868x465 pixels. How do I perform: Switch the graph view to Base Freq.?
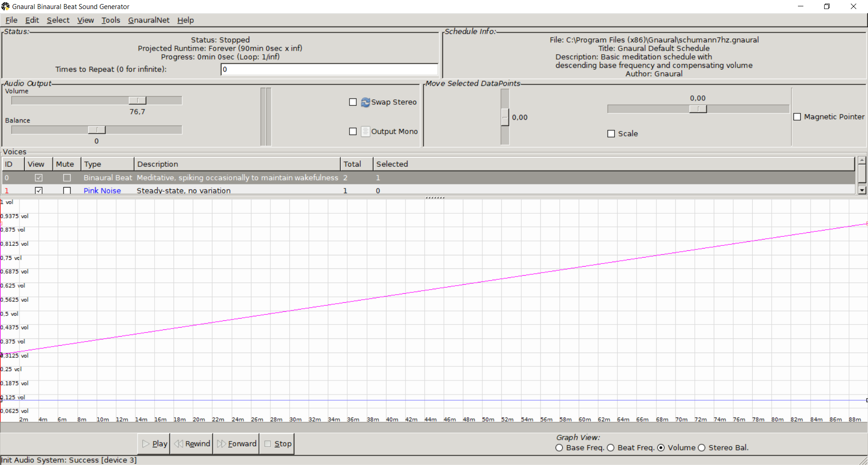point(559,448)
